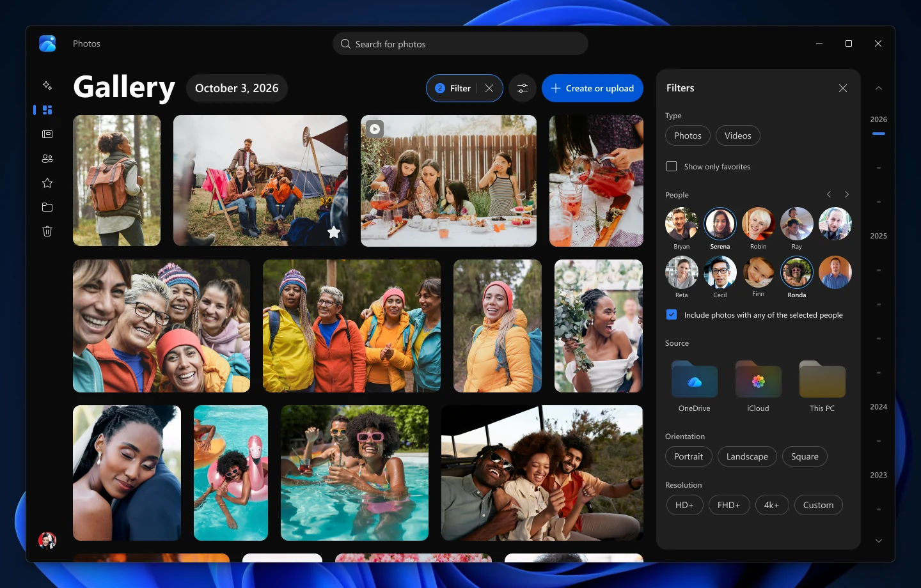Viewport: 921px width, 588px height.
Task: Select the Gallery view sidebar icon
Action: 47,110
